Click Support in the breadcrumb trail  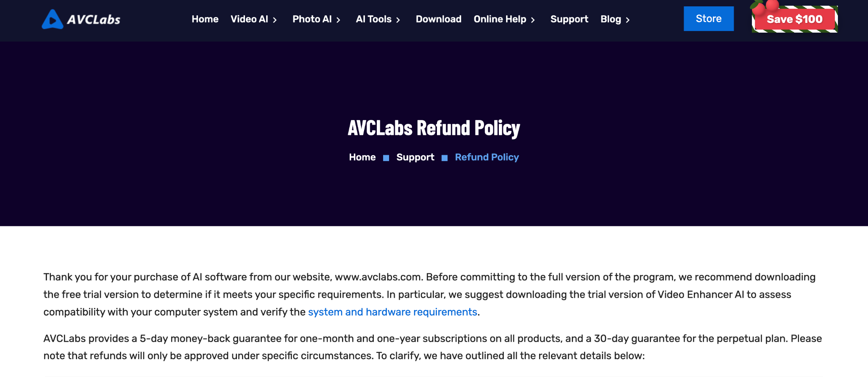pos(415,157)
